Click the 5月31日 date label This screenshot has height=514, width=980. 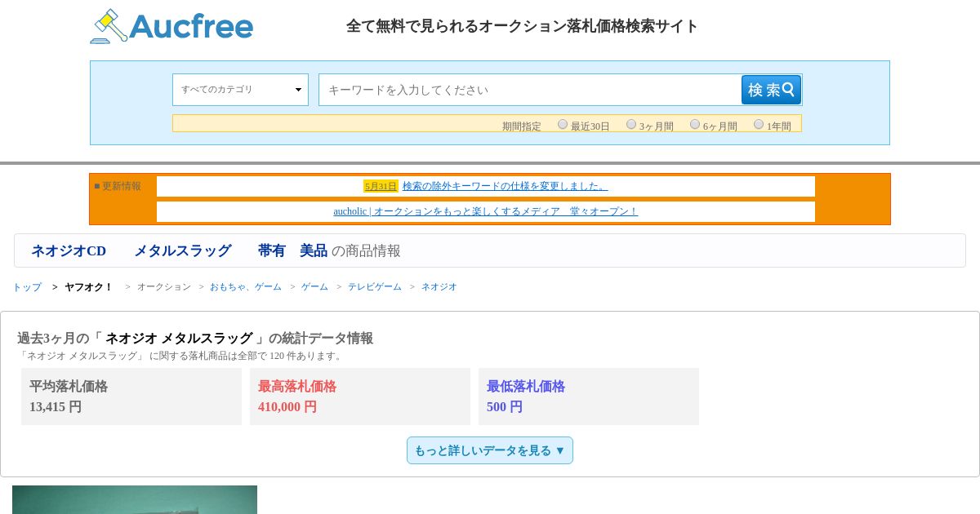click(381, 186)
